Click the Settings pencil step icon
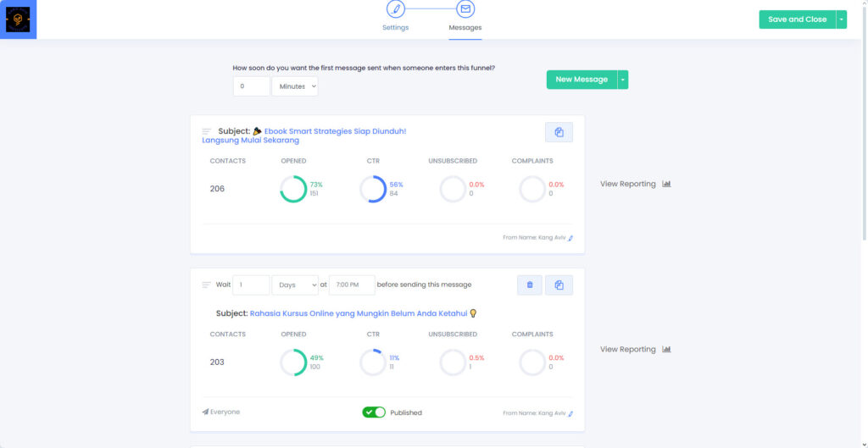Image resolution: width=868 pixels, height=448 pixels. pos(395,9)
